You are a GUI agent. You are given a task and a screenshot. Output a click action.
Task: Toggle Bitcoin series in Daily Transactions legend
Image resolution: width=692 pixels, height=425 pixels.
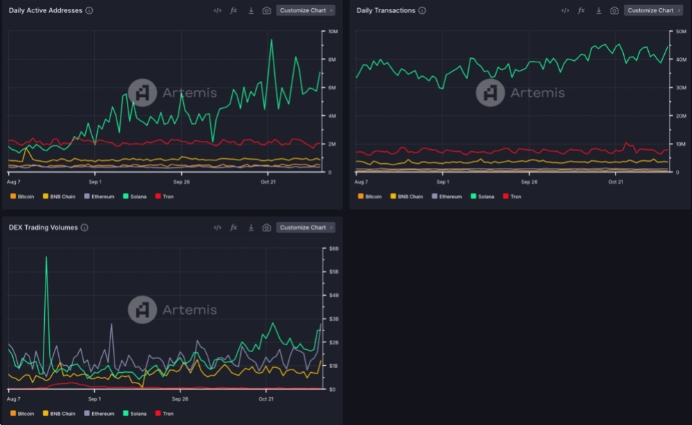(x=370, y=196)
